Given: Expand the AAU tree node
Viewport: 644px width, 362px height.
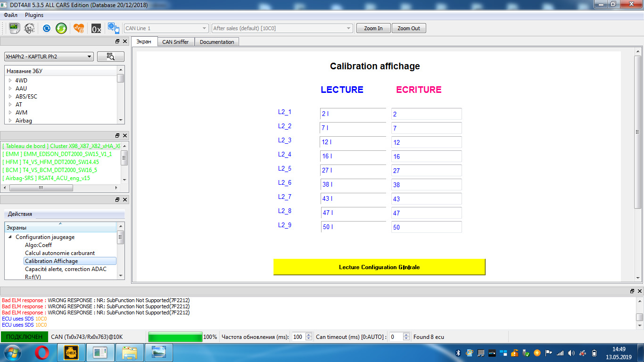Looking at the screenshot, I should point(10,89).
